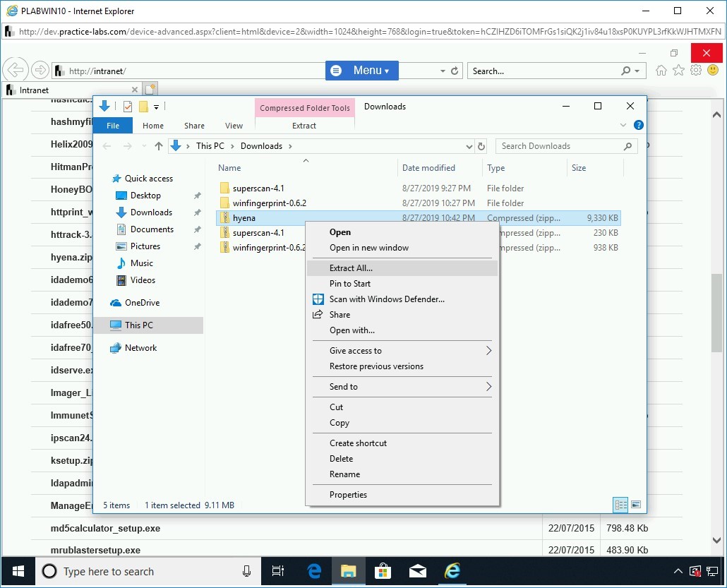This screenshot has width=727, height=588.
Task: Click the Properties quick access toolbar icon
Action: 128,107
